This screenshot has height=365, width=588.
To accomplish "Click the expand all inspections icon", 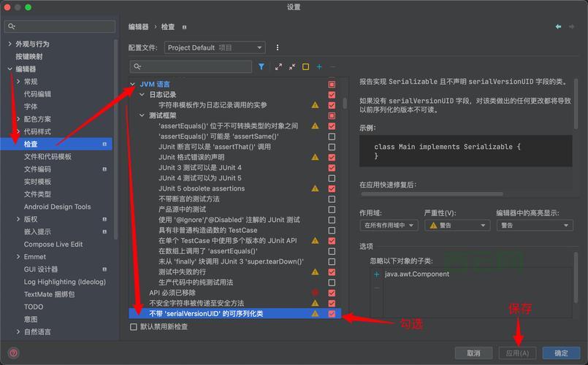I will point(278,66).
